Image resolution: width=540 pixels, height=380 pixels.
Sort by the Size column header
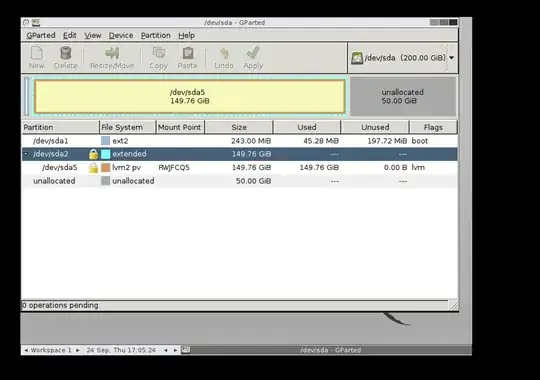[239, 127]
